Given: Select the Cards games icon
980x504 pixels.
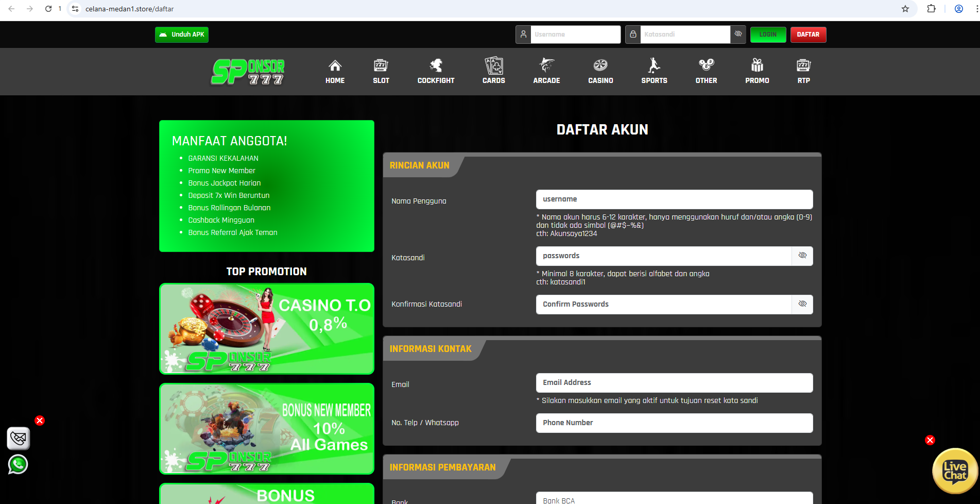Looking at the screenshot, I should coord(493,65).
